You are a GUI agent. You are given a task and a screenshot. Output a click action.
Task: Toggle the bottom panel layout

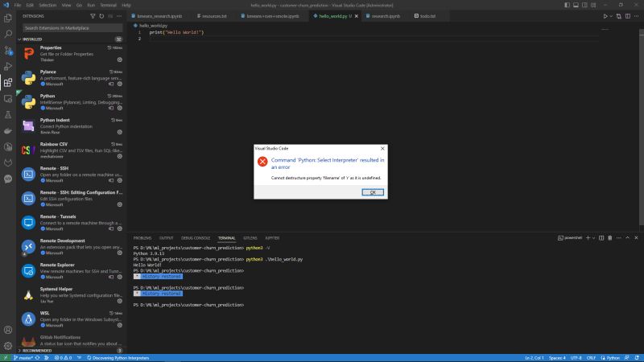pos(576,5)
